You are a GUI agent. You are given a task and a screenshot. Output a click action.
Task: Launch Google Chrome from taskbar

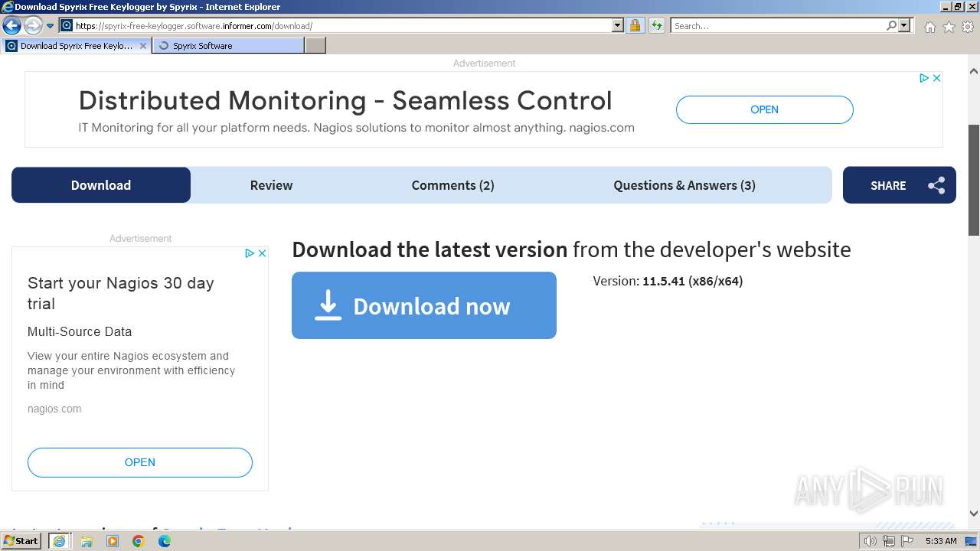coord(139,541)
